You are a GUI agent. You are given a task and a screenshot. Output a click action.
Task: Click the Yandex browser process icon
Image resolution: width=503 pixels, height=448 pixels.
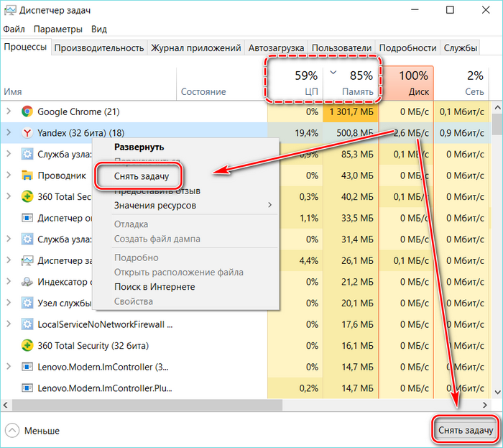pyautogui.click(x=27, y=133)
